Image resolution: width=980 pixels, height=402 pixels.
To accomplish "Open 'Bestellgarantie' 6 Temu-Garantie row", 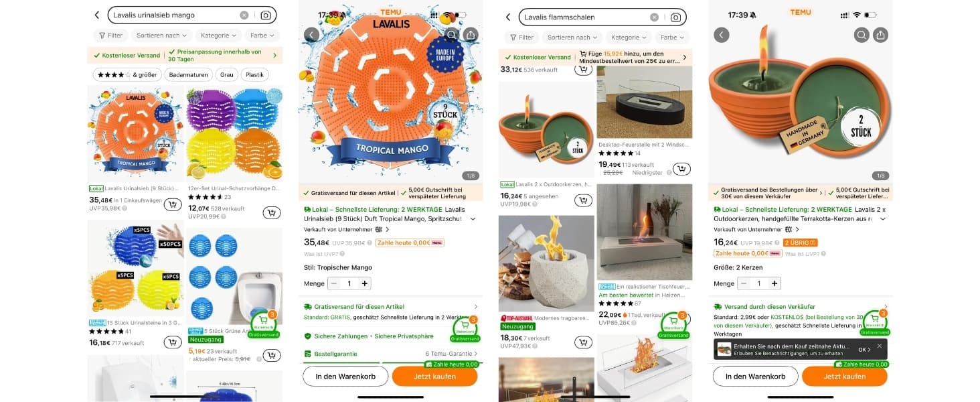I will (x=391, y=353).
